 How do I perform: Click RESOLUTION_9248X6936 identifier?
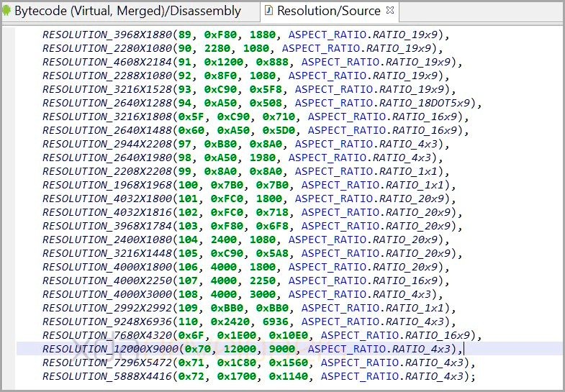pyautogui.click(x=107, y=322)
